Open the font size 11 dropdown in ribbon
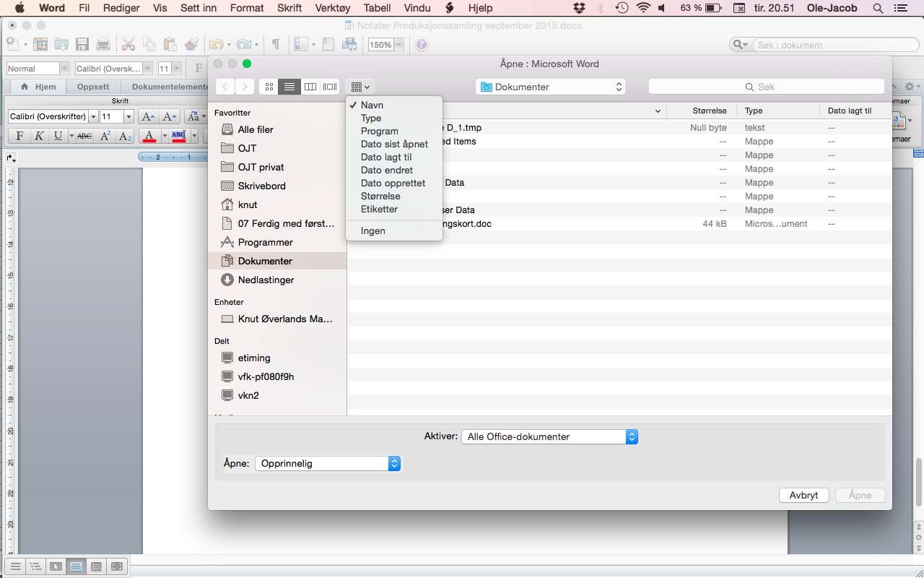 point(129,116)
